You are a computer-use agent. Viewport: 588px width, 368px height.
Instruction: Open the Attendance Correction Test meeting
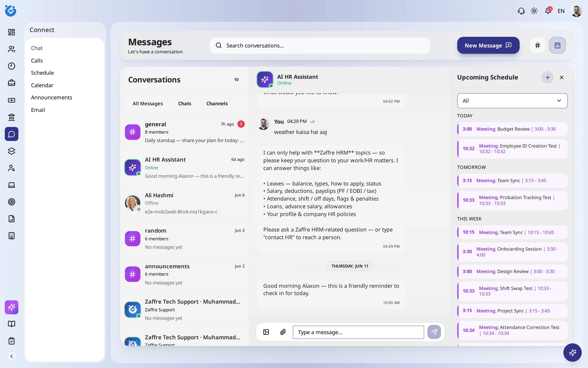click(x=512, y=330)
